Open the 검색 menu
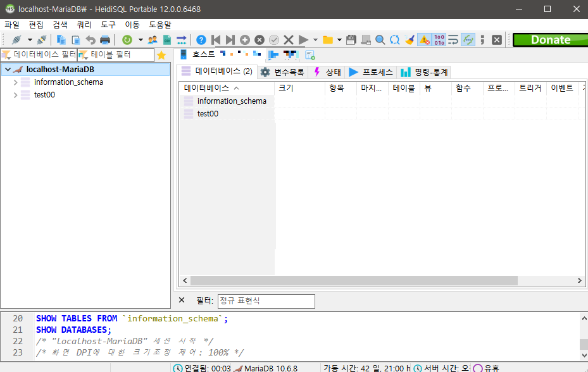Image resolution: width=588 pixels, height=372 pixels. (60, 25)
